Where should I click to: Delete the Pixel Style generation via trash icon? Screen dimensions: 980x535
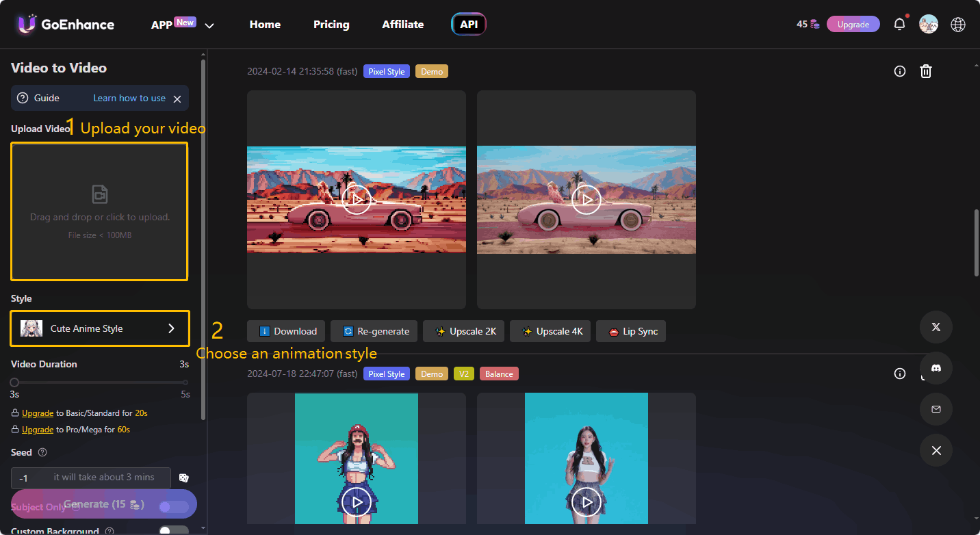pos(926,70)
